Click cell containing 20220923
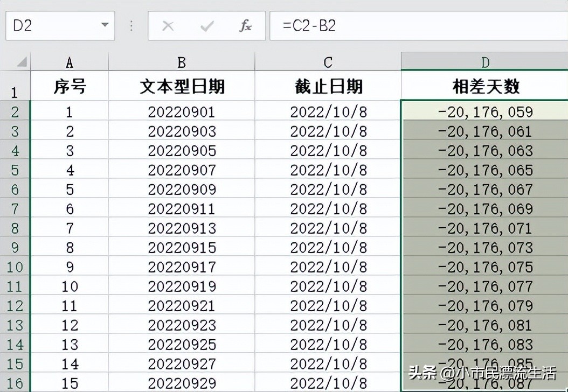568x392 pixels. pos(182,325)
